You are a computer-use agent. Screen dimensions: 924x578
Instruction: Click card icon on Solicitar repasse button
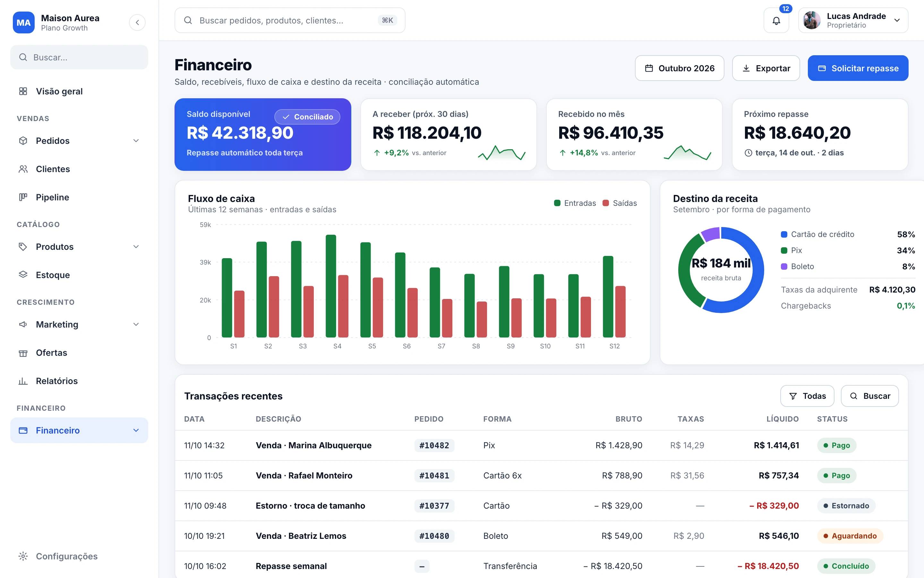[822, 68]
